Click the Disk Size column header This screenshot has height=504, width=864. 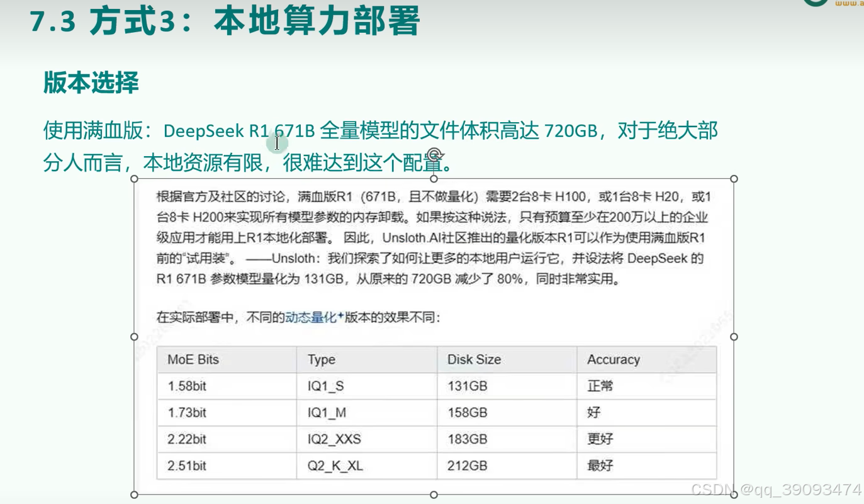pyautogui.click(x=507, y=360)
